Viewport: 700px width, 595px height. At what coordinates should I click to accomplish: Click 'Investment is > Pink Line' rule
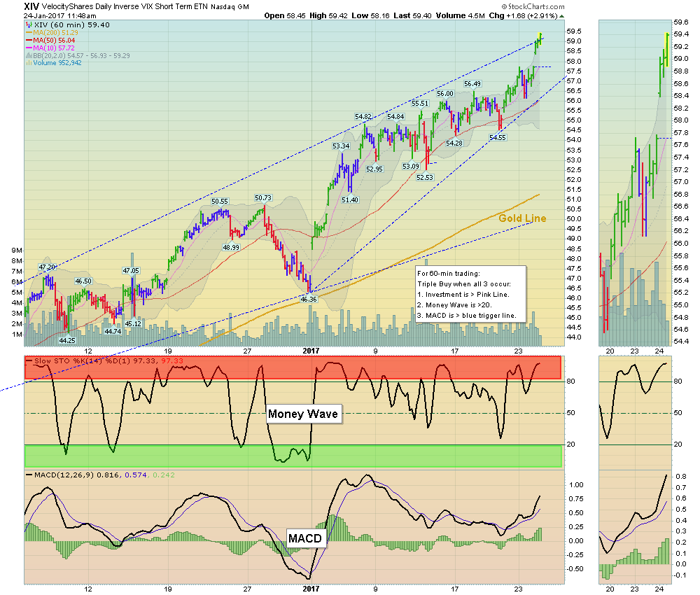coord(463,295)
